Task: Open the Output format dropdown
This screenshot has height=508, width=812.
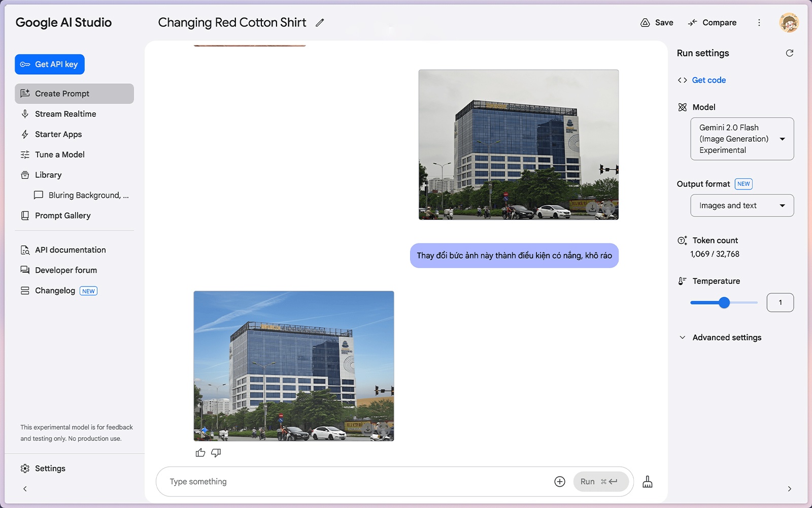Action: 741,206
